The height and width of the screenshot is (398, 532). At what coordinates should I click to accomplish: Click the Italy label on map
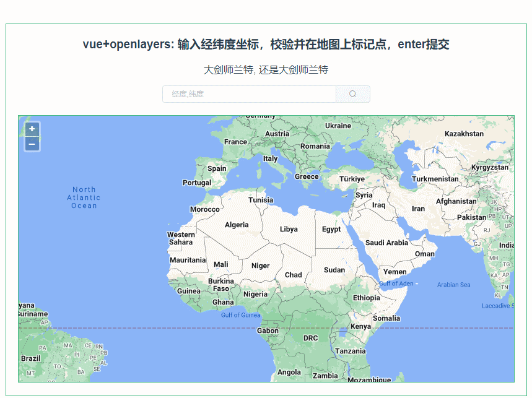[270, 158]
